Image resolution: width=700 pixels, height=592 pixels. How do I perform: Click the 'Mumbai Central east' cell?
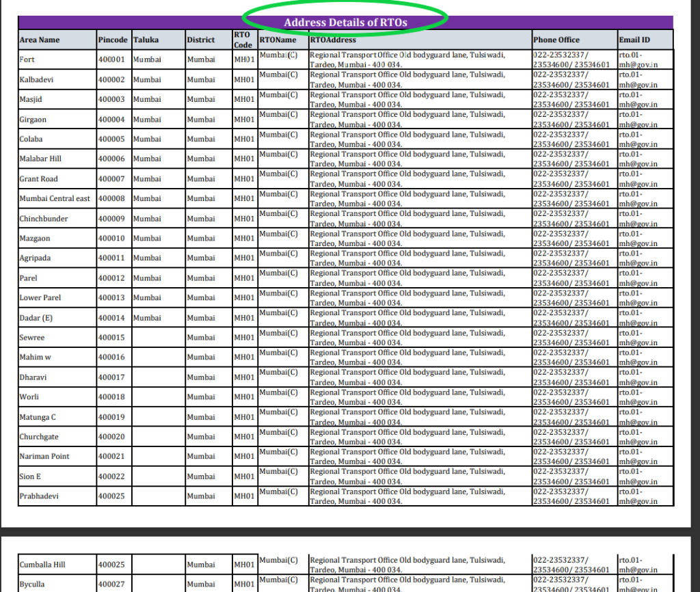(x=55, y=199)
